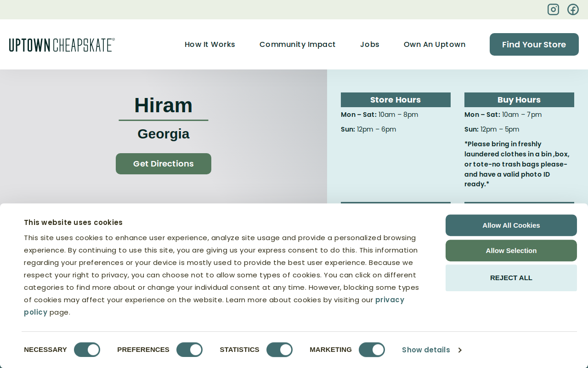Click store hours 'Sun: 12pm – 6pm'
Image resolution: width=588 pixels, height=368 pixels.
coord(368,129)
